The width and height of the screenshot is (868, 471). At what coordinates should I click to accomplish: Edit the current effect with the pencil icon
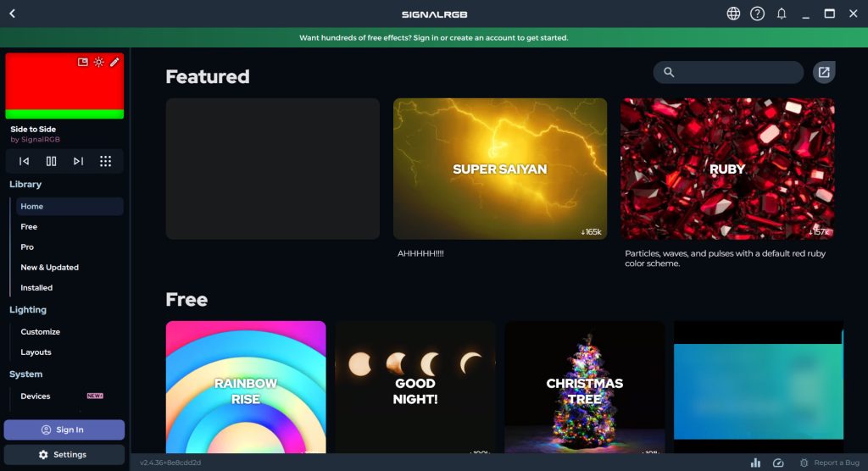[x=114, y=62]
